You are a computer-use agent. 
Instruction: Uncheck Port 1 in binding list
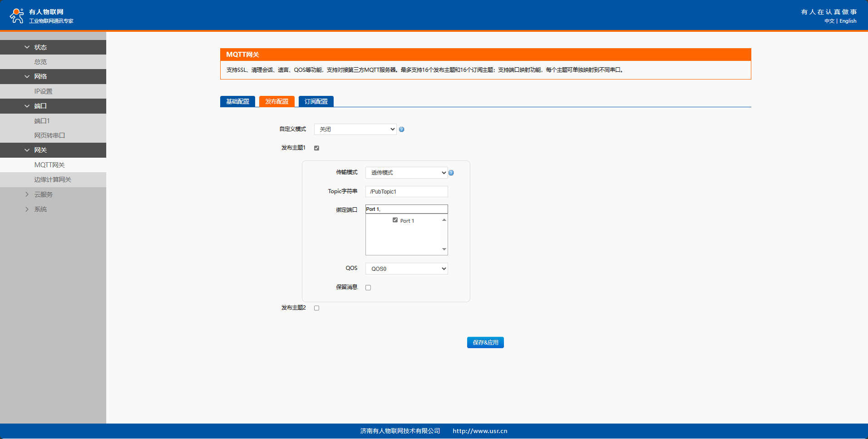tap(395, 220)
